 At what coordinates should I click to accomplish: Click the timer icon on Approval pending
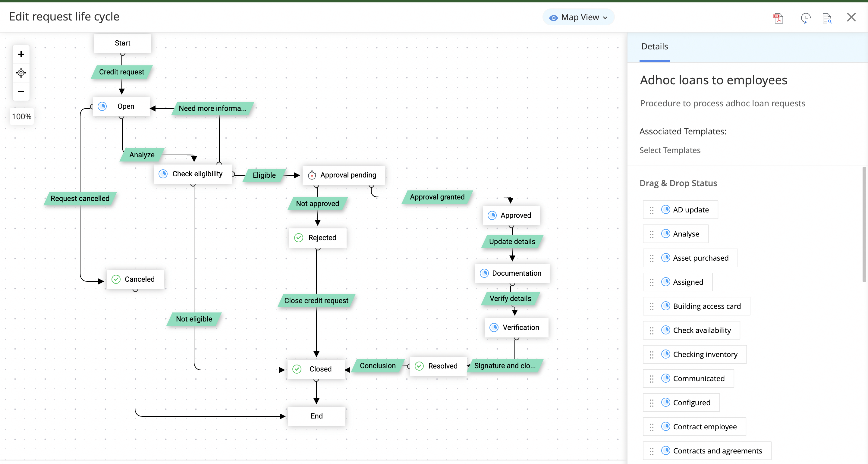pyautogui.click(x=312, y=175)
